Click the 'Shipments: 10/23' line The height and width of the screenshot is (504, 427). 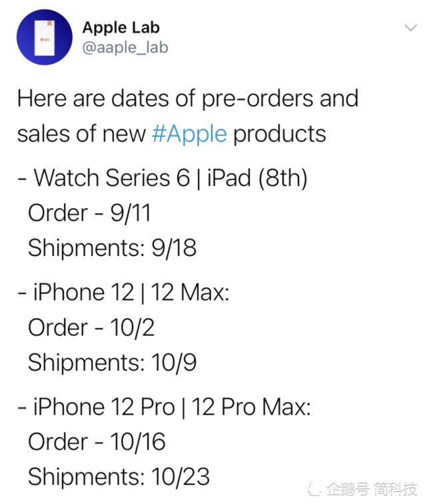119,477
